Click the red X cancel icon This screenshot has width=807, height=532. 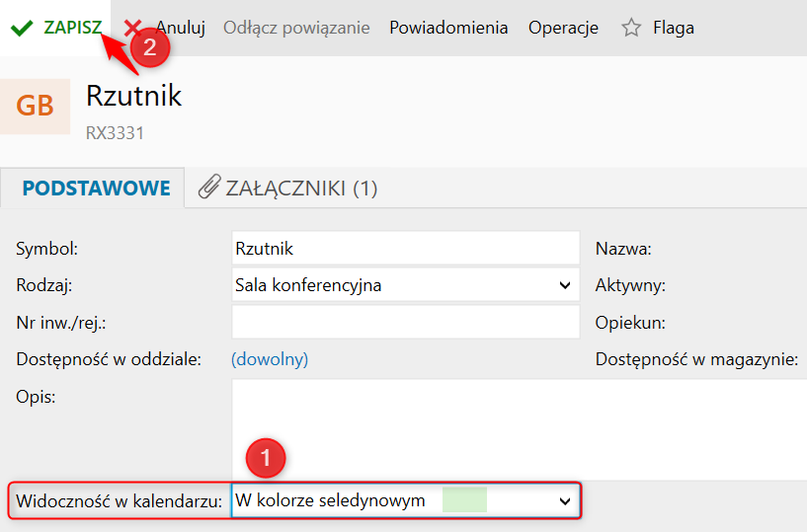click(132, 27)
